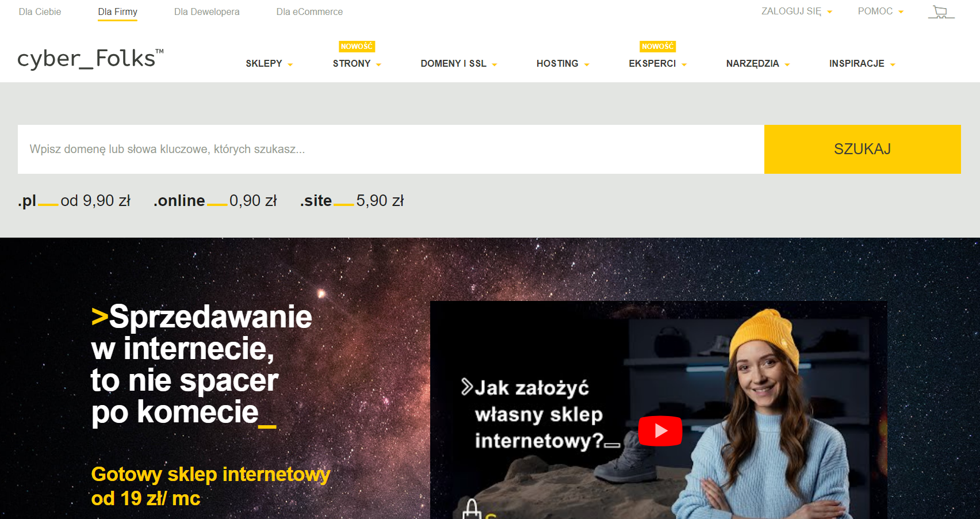This screenshot has height=519, width=980.
Task: Click Gotowy sklep internetowy od 19 zł text
Action: click(x=210, y=486)
